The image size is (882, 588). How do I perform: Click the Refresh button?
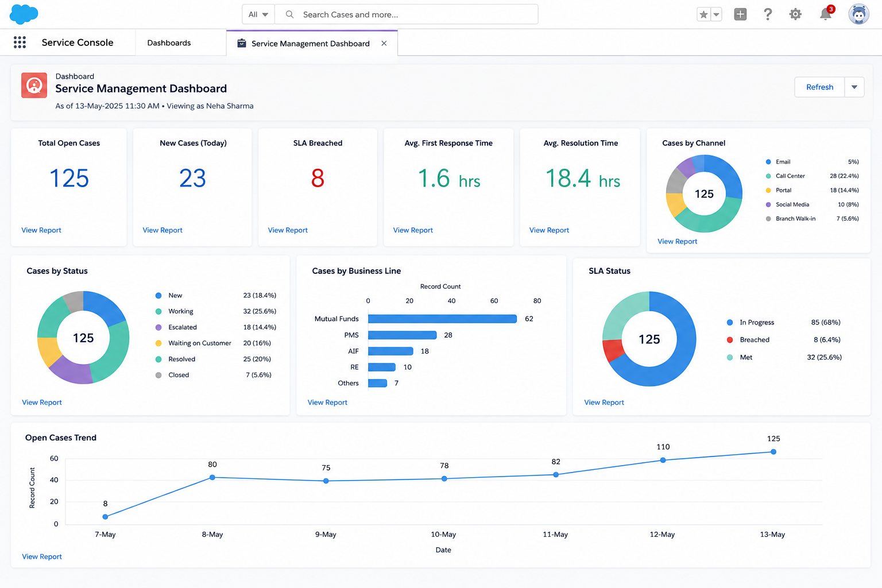[819, 87]
